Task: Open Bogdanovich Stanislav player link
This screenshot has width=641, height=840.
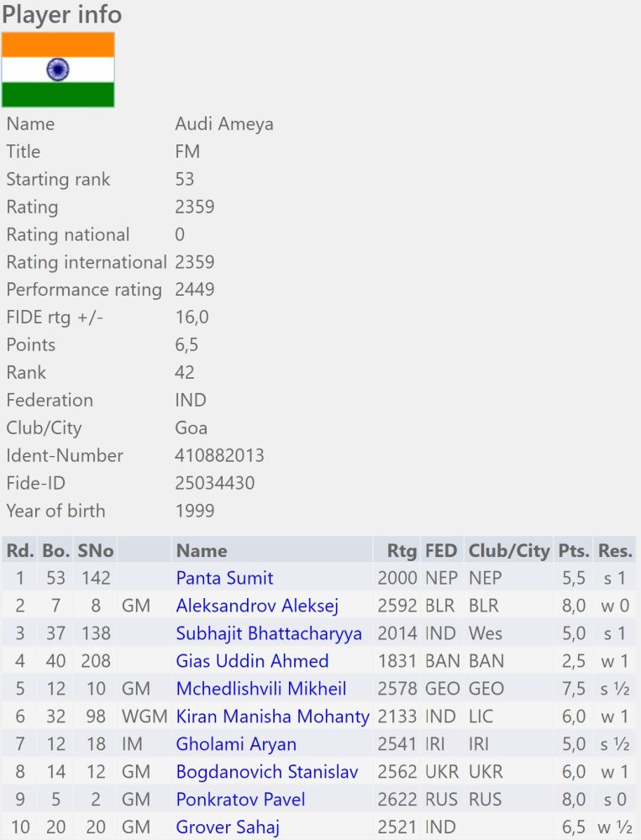Action: click(265, 772)
